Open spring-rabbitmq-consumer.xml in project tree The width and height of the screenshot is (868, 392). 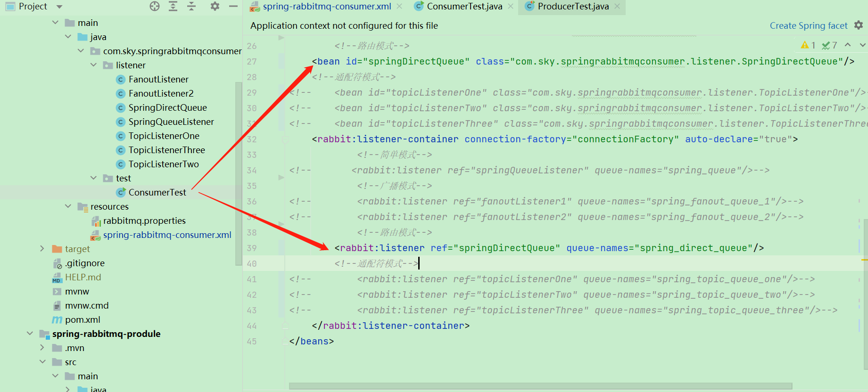click(167, 235)
